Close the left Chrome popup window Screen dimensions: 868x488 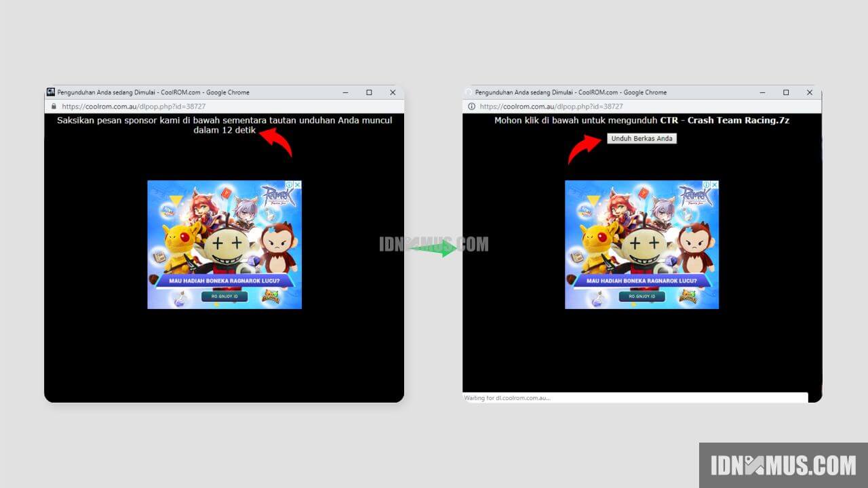click(x=393, y=92)
